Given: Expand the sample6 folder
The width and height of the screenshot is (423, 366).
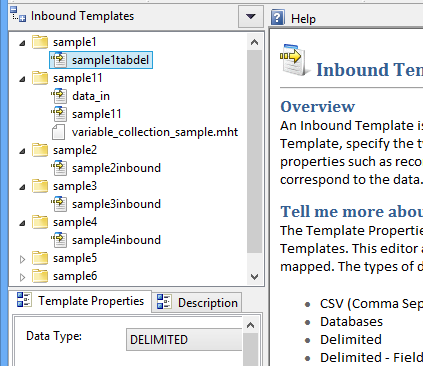Looking at the screenshot, I should tap(22, 277).
